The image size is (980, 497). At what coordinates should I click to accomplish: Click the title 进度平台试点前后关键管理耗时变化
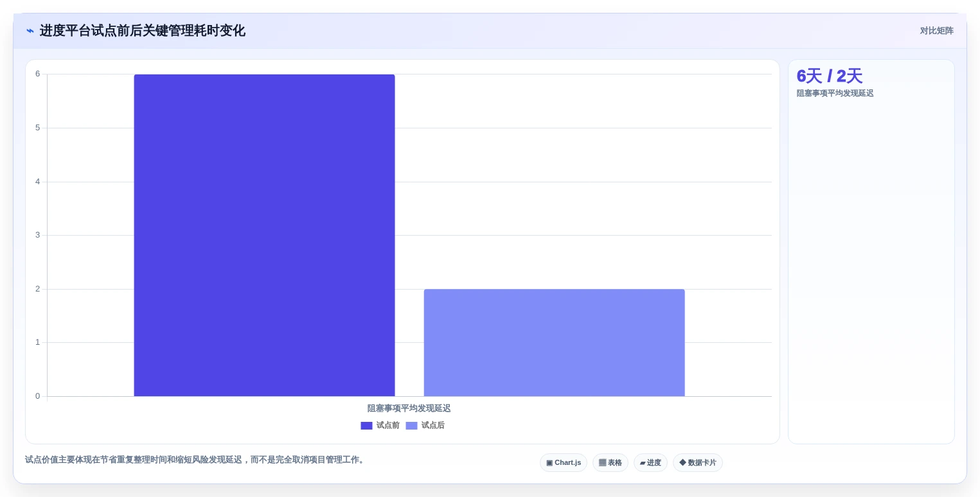pos(142,31)
